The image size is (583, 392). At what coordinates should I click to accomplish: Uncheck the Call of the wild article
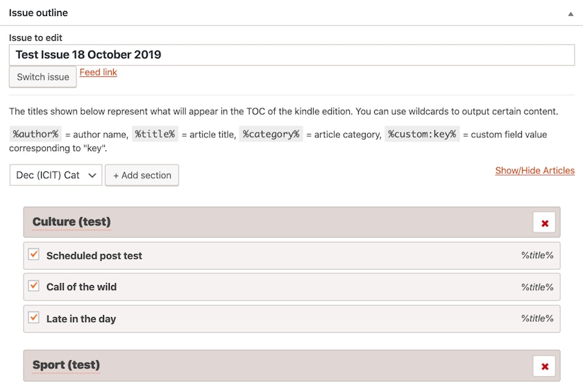pos(33,286)
